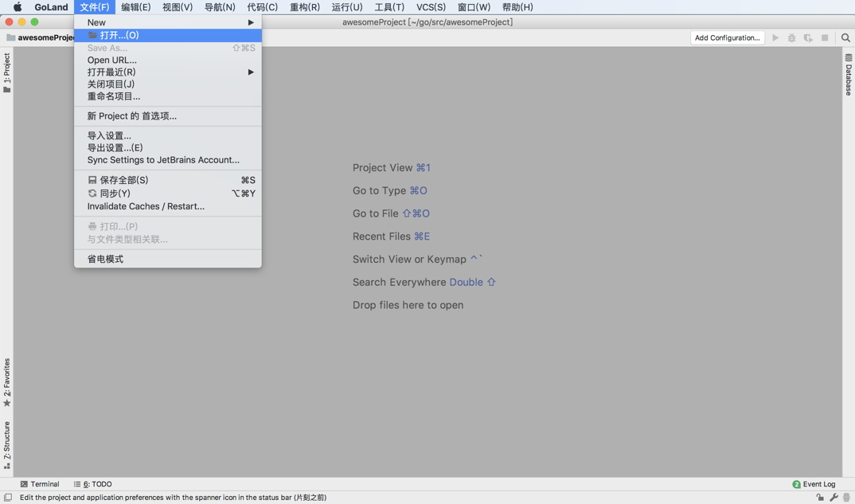Select 导入设置... menu entry
The image size is (855, 504).
[x=168, y=135]
